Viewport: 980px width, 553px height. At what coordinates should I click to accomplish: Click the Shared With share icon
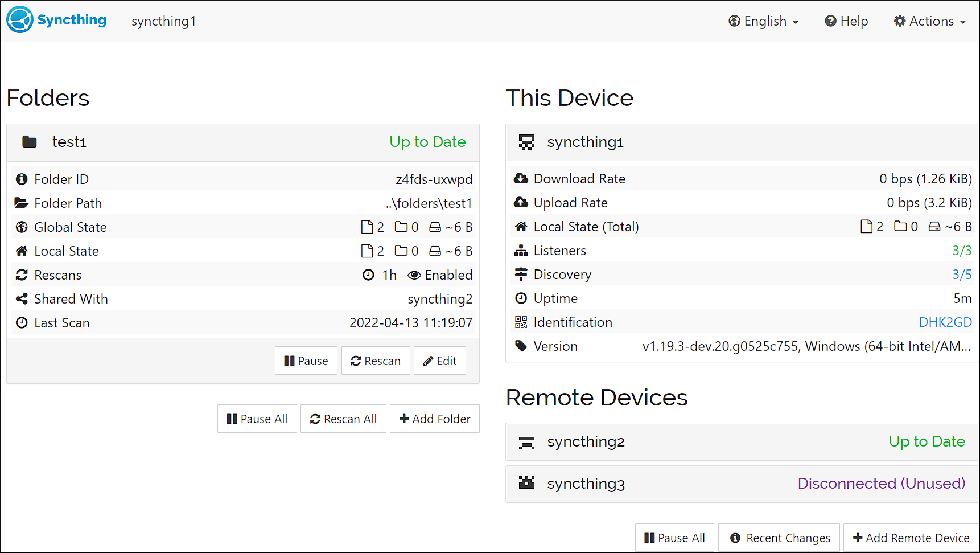[22, 298]
